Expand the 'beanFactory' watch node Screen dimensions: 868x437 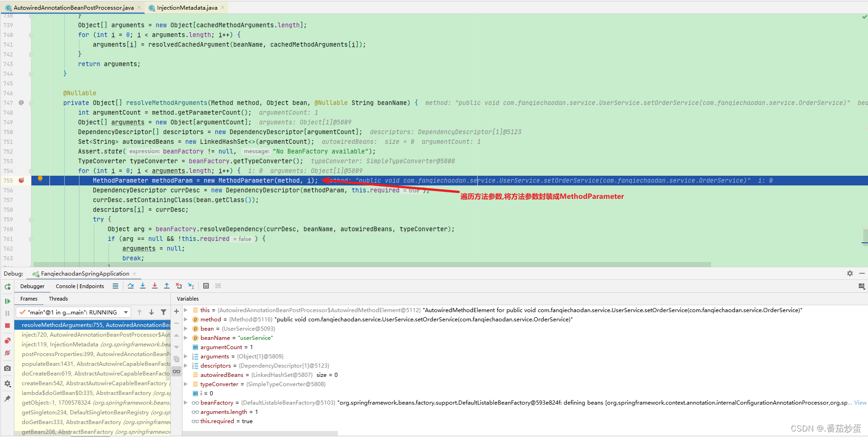pos(186,403)
